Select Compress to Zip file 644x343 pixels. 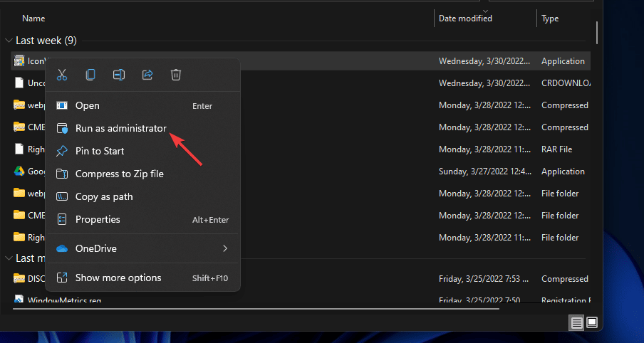142,174
